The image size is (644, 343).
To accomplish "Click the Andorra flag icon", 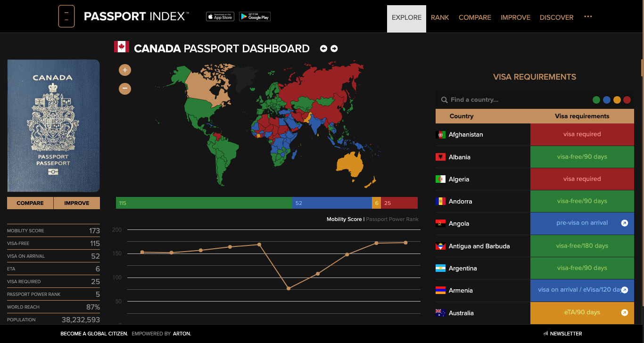I will point(441,201).
